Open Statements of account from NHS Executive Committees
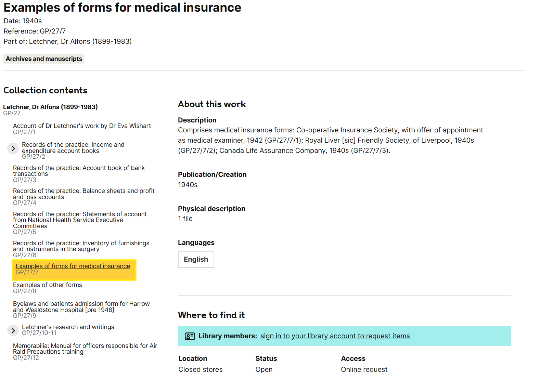The image size is (540, 392). pyautogui.click(x=80, y=220)
